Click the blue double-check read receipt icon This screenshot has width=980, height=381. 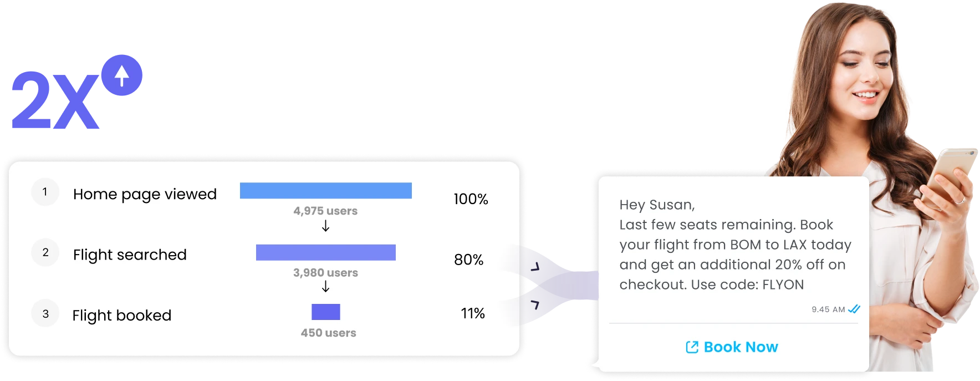click(x=854, y=309)
